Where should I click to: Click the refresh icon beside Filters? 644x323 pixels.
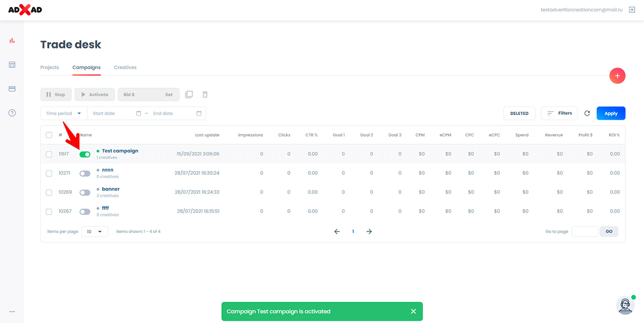pos(587,113)
